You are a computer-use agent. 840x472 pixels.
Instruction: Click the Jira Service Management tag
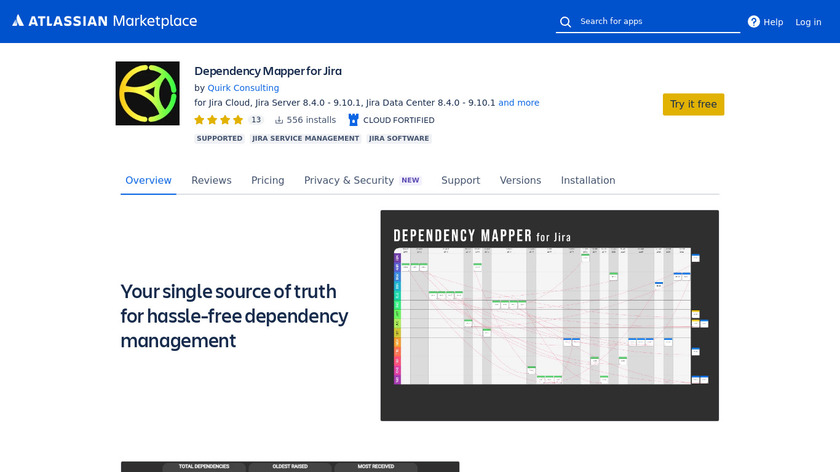coord(305,139)
